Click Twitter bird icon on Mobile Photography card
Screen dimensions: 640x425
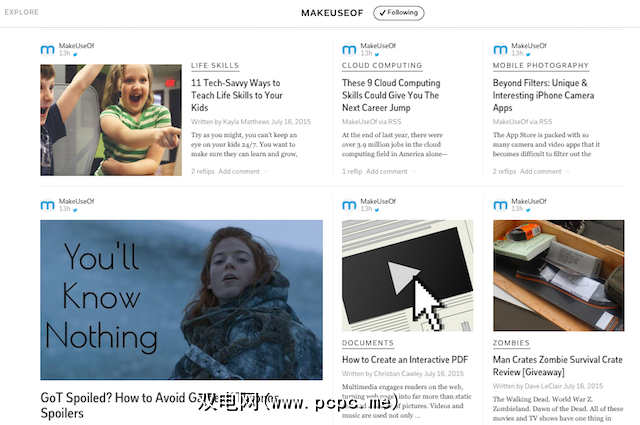[528, 54]
